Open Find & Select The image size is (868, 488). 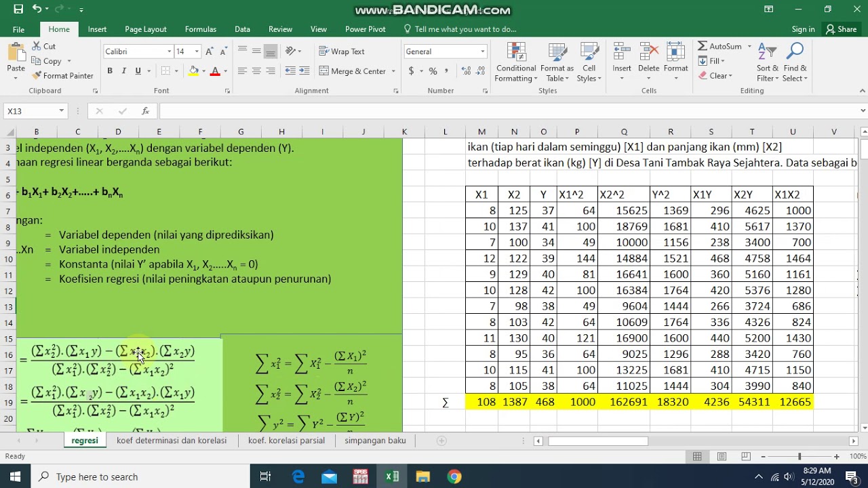[795, 62]
